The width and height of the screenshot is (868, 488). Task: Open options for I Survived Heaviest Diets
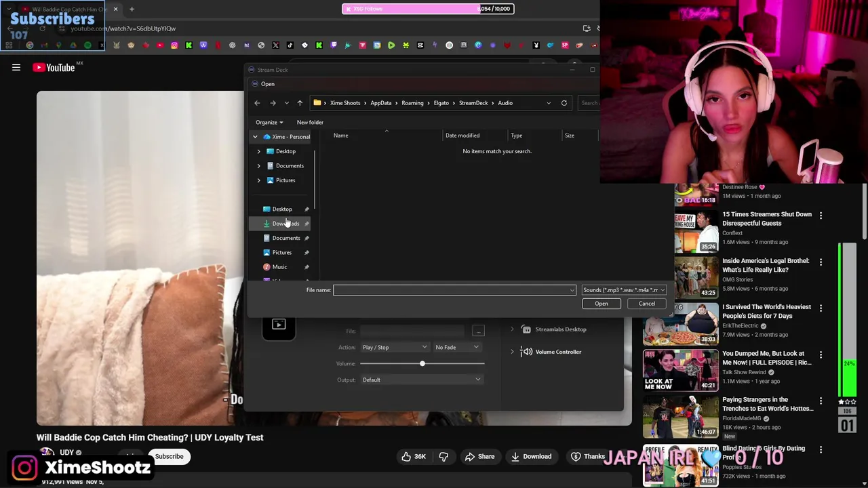coord(821,308)
